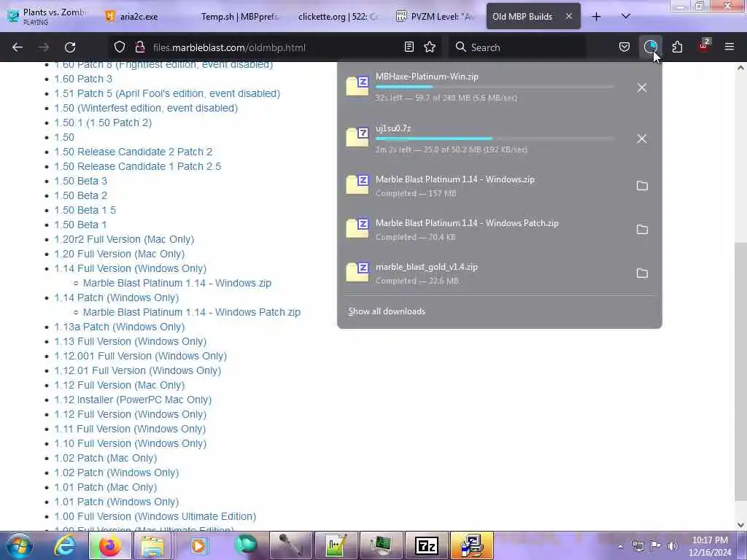747x560 pixels.
Task: Open the Extensions puzzle icon
Action: tap(677, 47)
